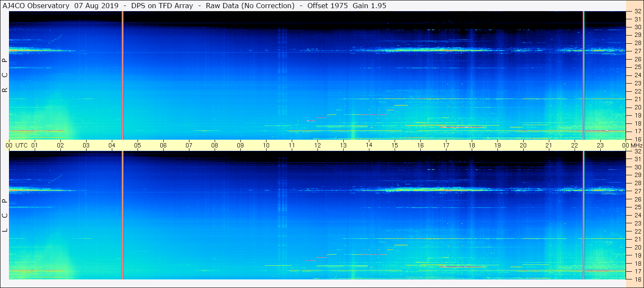Click the red vertical line after 04 in LCP panel
Viewport: 644px width, 288px height.
pyautogui.click(x=123, y=215)
